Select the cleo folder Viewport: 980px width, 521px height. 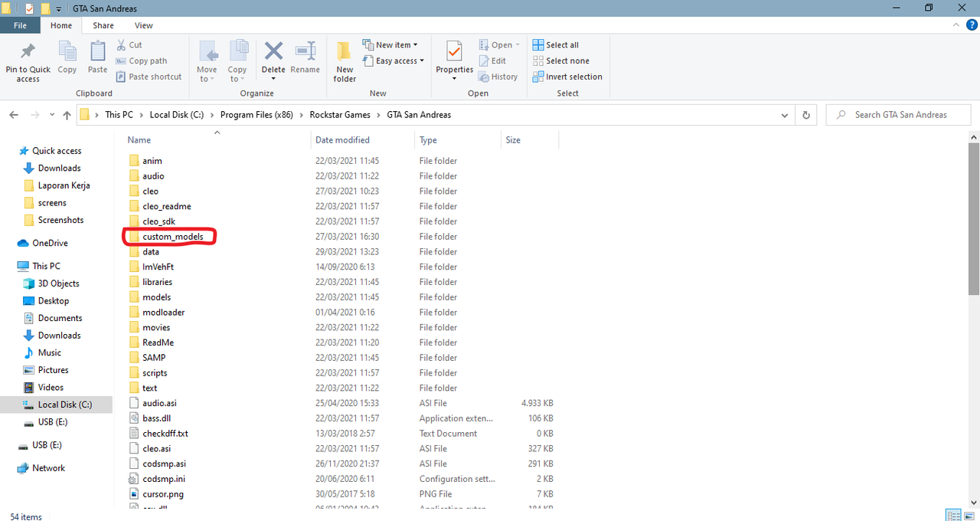click(x=150, y=192)
